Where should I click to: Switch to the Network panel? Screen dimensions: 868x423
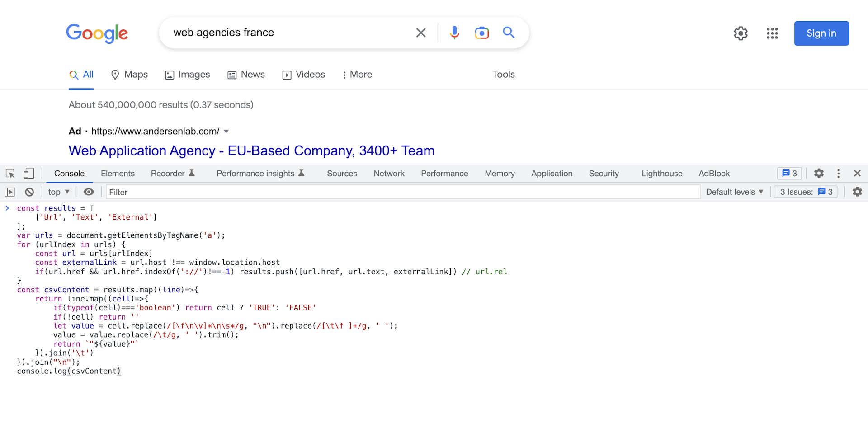tap(389, 173)
